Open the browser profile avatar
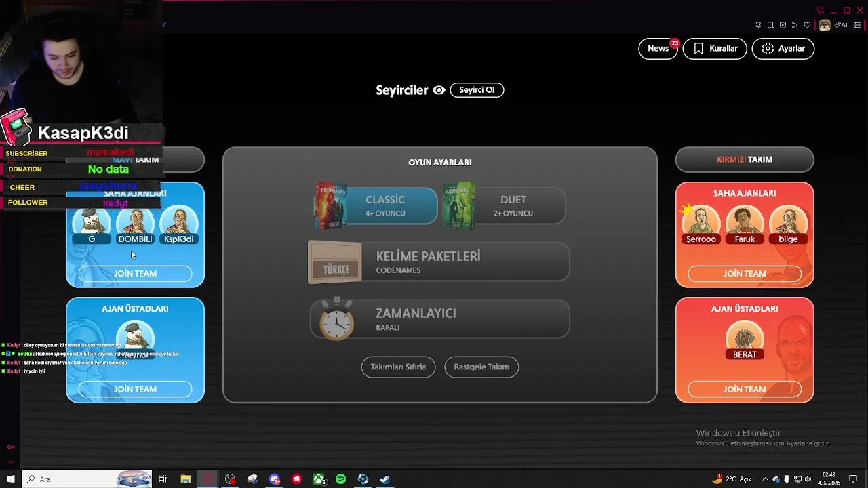Viewport: 868px width, 488px height. (825, 25)
